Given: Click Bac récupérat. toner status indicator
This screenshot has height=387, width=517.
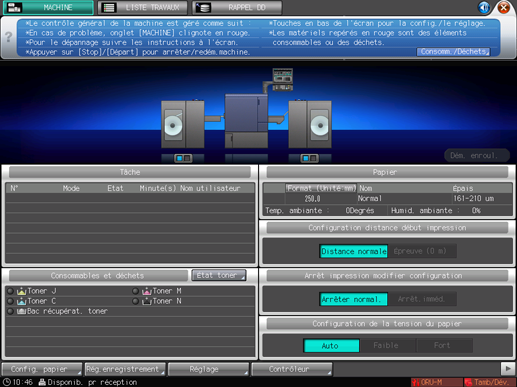Looking at the screenshot, I should pyautogui.click(x=10, y=311).
